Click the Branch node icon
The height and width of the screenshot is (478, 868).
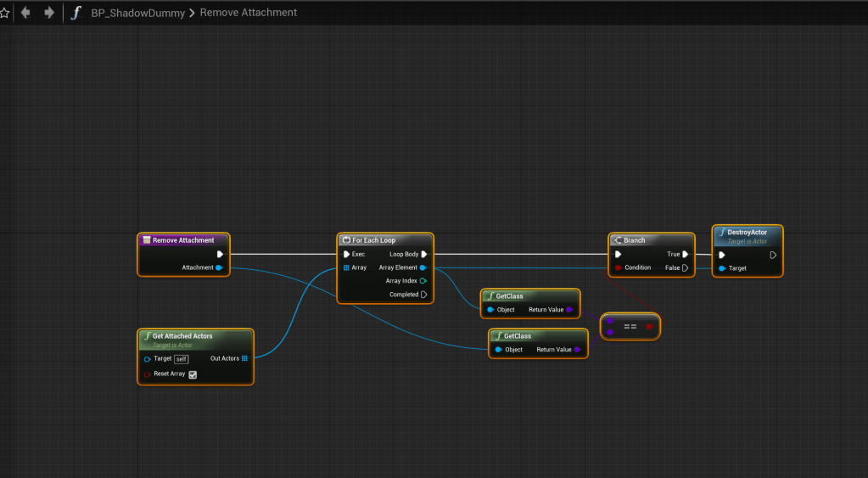618,240
